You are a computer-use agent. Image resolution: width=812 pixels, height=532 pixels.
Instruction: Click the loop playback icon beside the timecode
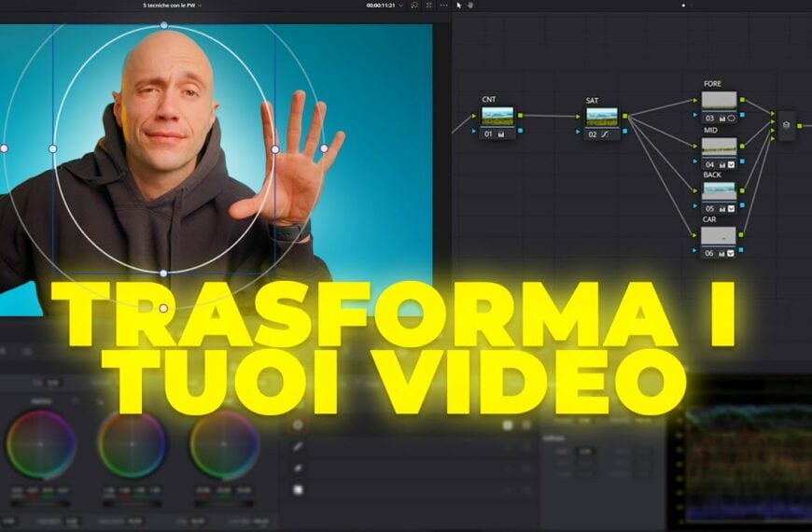click(414, 6)
